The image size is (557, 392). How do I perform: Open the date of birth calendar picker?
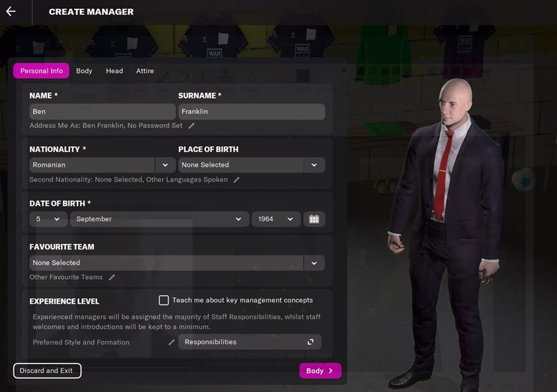point(314,219)
